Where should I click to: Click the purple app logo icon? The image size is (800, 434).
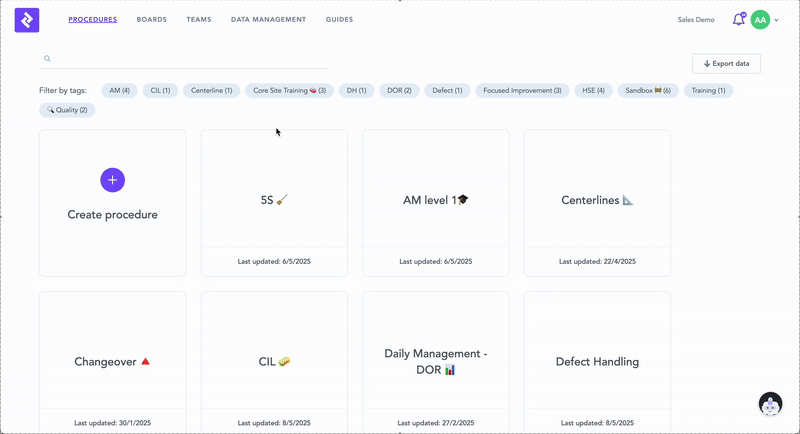(27, 19)
